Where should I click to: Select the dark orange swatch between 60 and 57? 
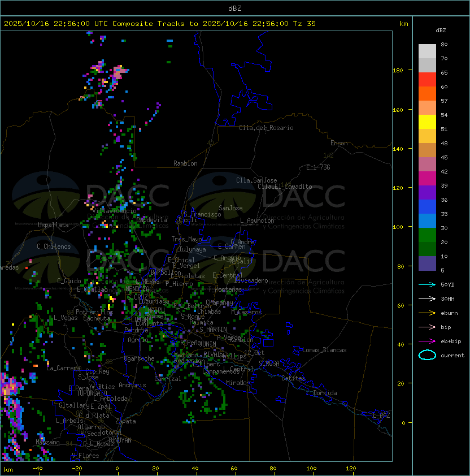point(427,94)
